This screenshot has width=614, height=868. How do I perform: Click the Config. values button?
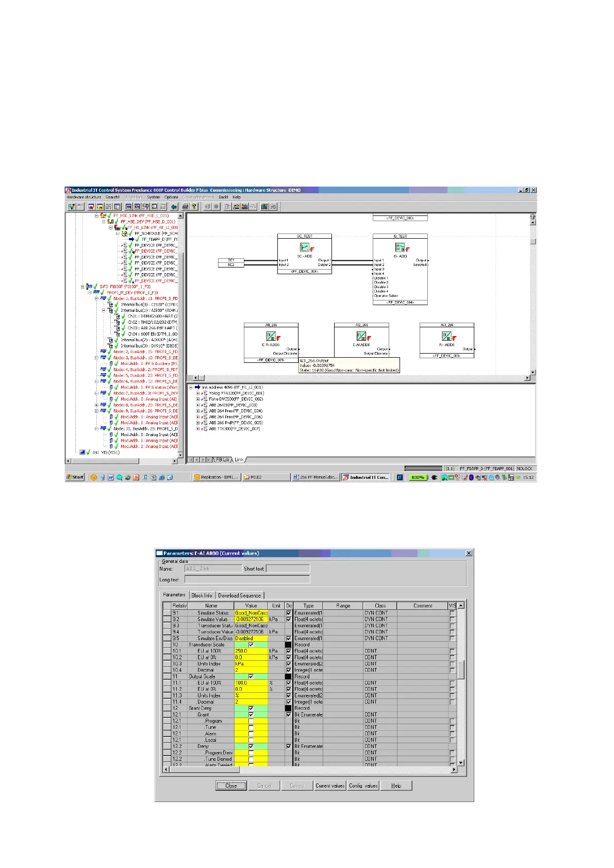(x=363, y=786)
